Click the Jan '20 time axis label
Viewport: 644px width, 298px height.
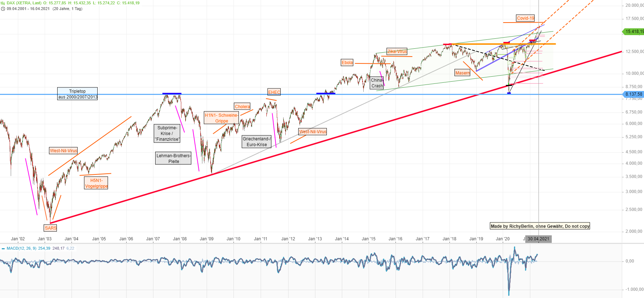(503, 239)
